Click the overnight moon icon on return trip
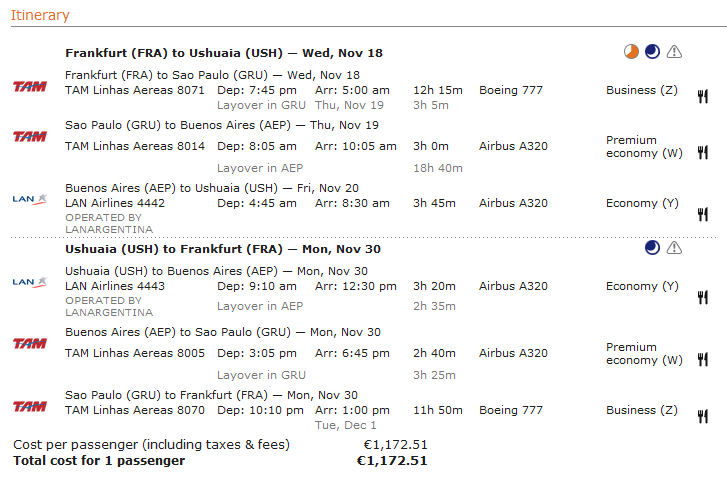The height and width of the screenshot is (477, 727). [652, 248]
